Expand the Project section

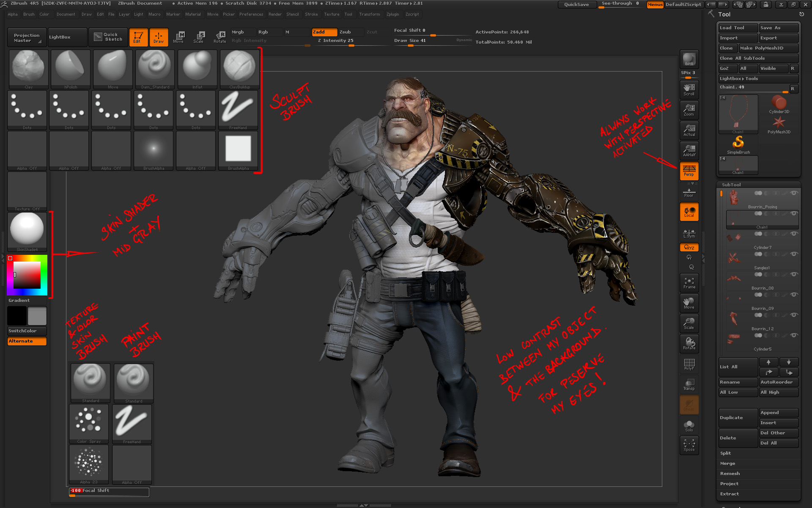pos(729,484)
